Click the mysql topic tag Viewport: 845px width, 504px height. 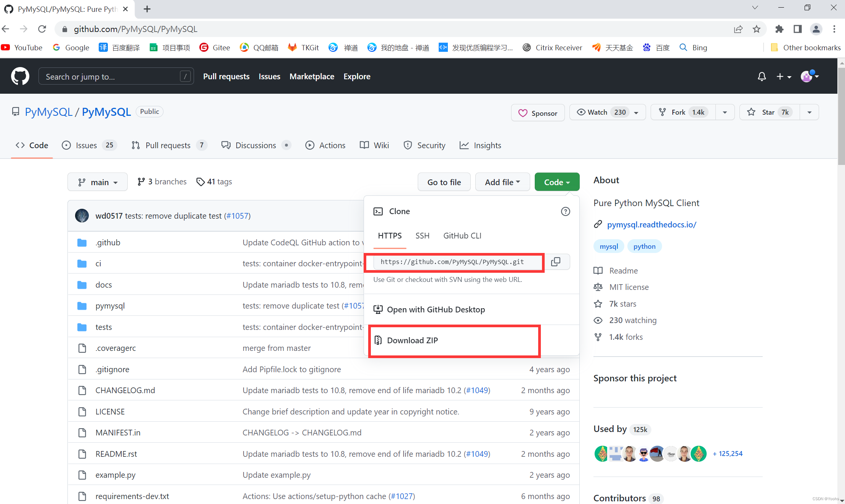click(x=609, y=246)
